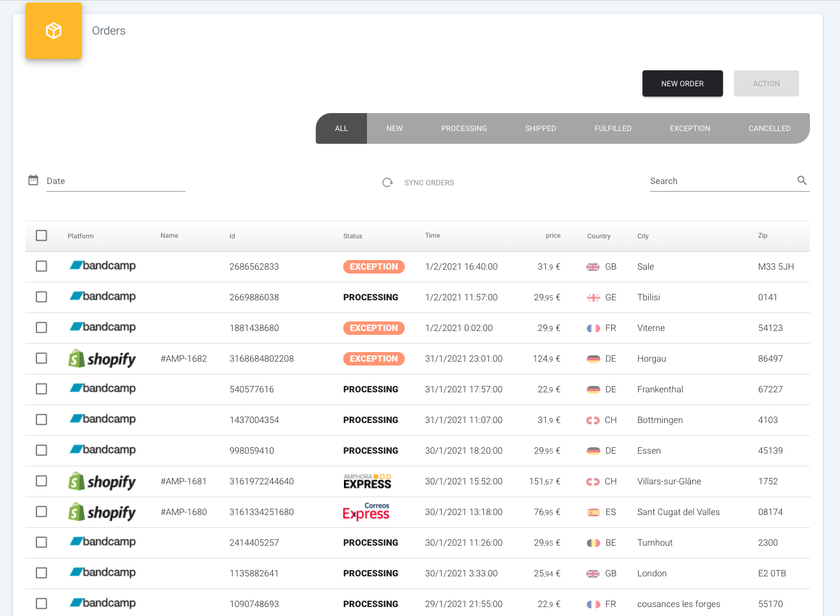Tick the checkbox for order #AMP-1681
Screen dimensions: 840x616
tap(42, 481)
